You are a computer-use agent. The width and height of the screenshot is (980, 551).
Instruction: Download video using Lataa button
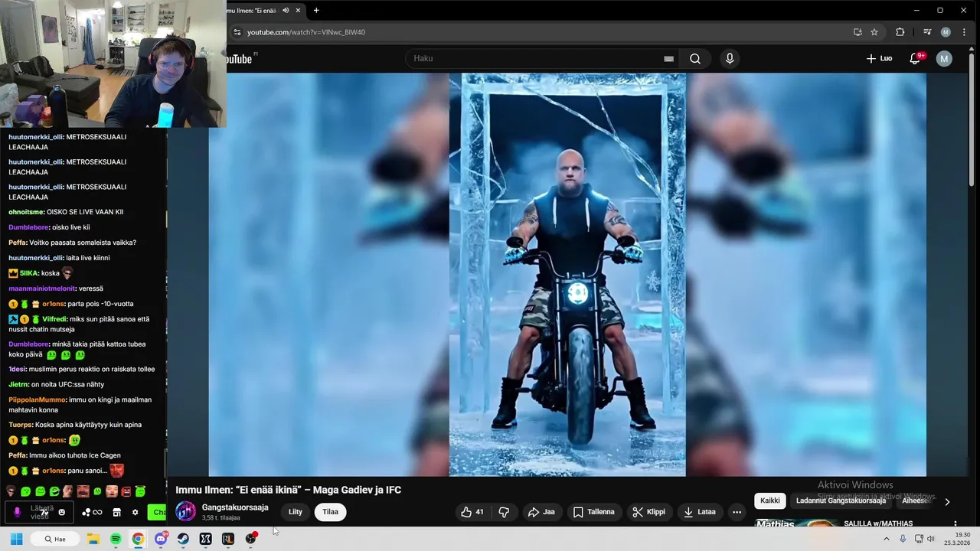point(700,512)
